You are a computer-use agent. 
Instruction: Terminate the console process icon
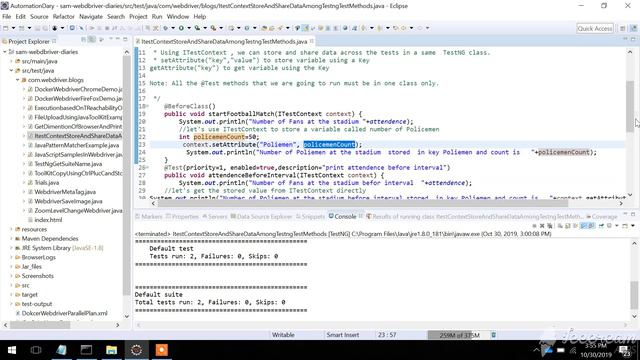pos(535,226)
